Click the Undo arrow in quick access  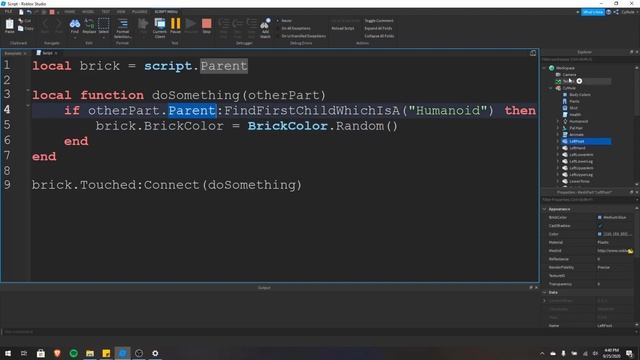[29, 12]
